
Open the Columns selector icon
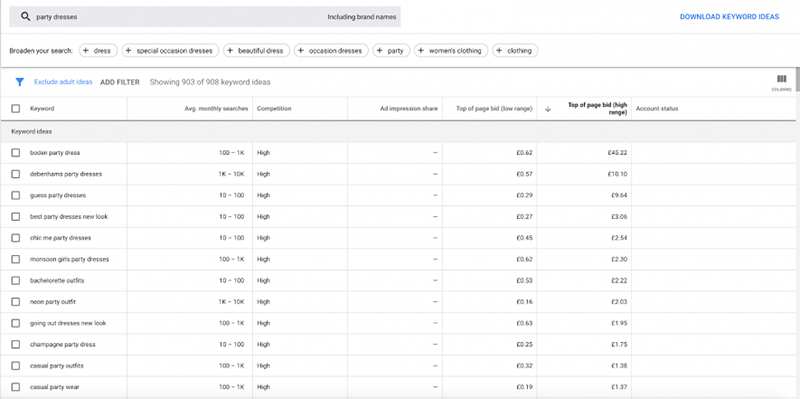coord(781,82)
